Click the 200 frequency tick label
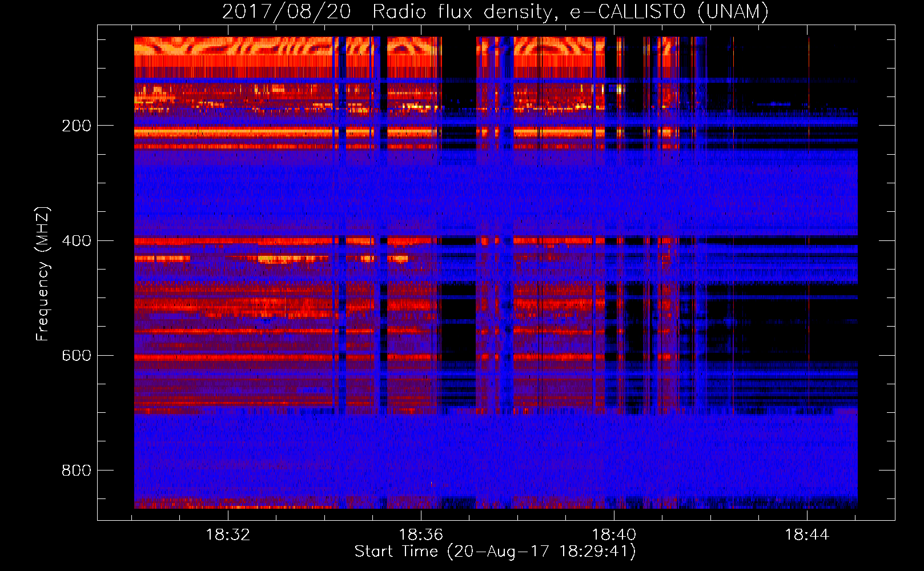924x571 pixels. [77, 126]
